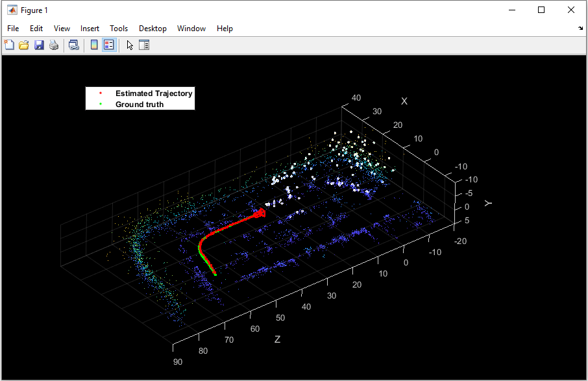Select the Estimated Trajectory legend entry
The image size is (588, 381).
click(154, 93)
